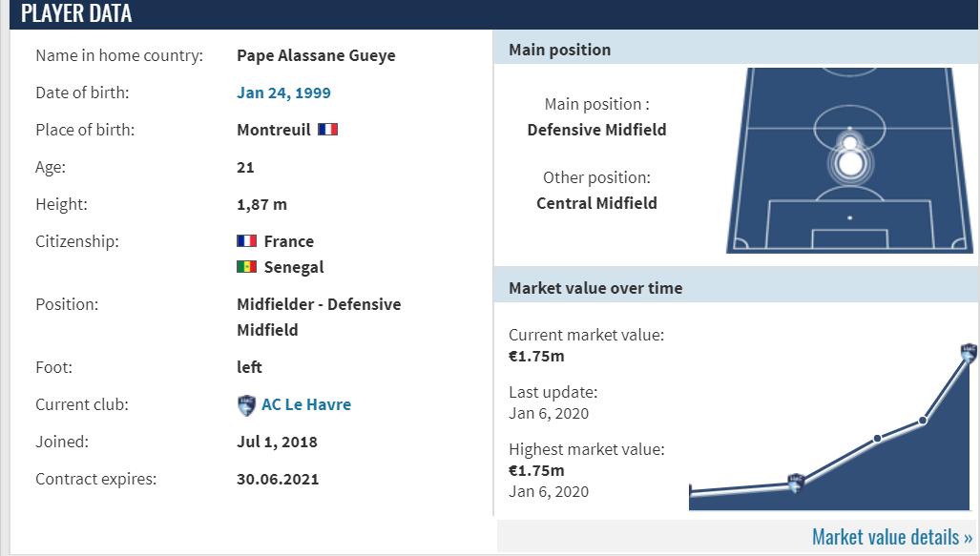Click the large defensive midfield marker on pitch
The width and height of the screenshot is (980, 556).
[849, 165]
